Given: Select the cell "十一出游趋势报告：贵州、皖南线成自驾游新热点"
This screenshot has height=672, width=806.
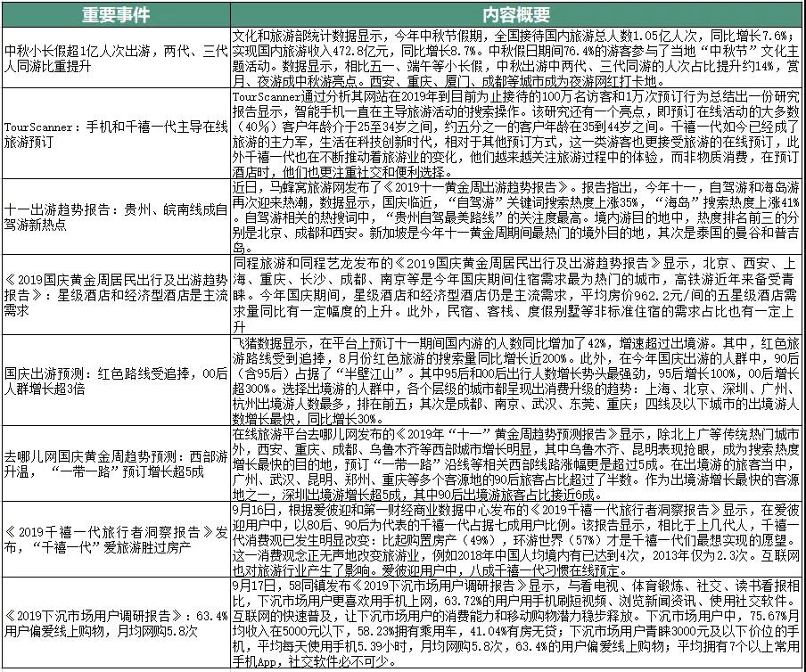Looking at the screenshot, I should pyautogui.click(x=116, y=217).
